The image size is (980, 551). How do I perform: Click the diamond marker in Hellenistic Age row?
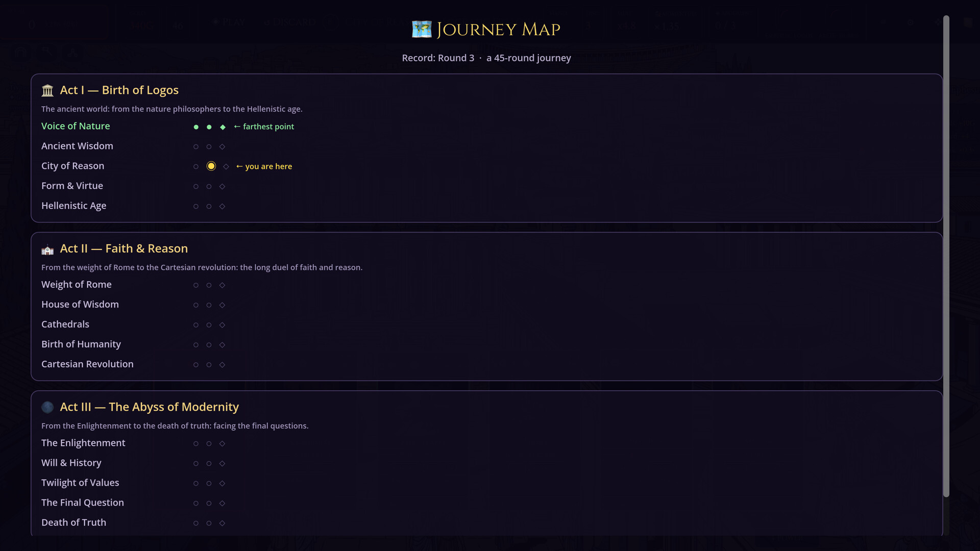[x=222, y=207]
